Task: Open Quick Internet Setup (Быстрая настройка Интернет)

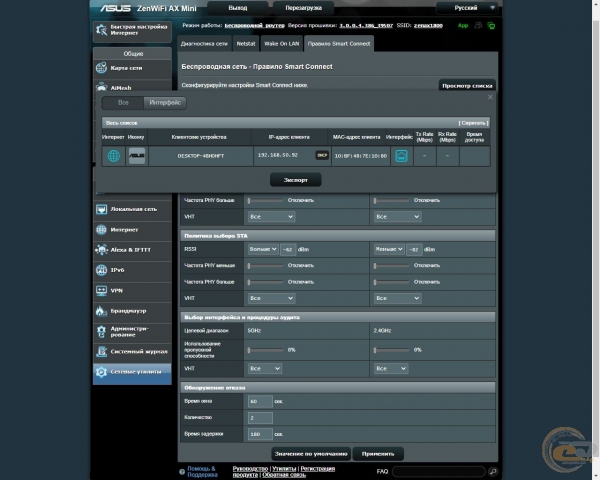Action: coord(132,30)
